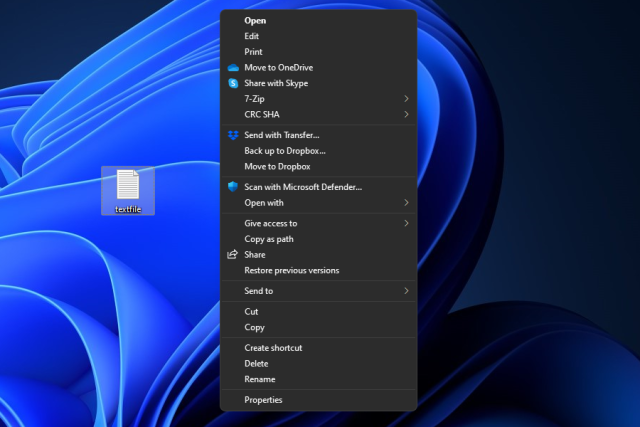Viewport: 640px width, 427px height.
Task: Expand the Send to submenu arrow
Action: (406, 291)
